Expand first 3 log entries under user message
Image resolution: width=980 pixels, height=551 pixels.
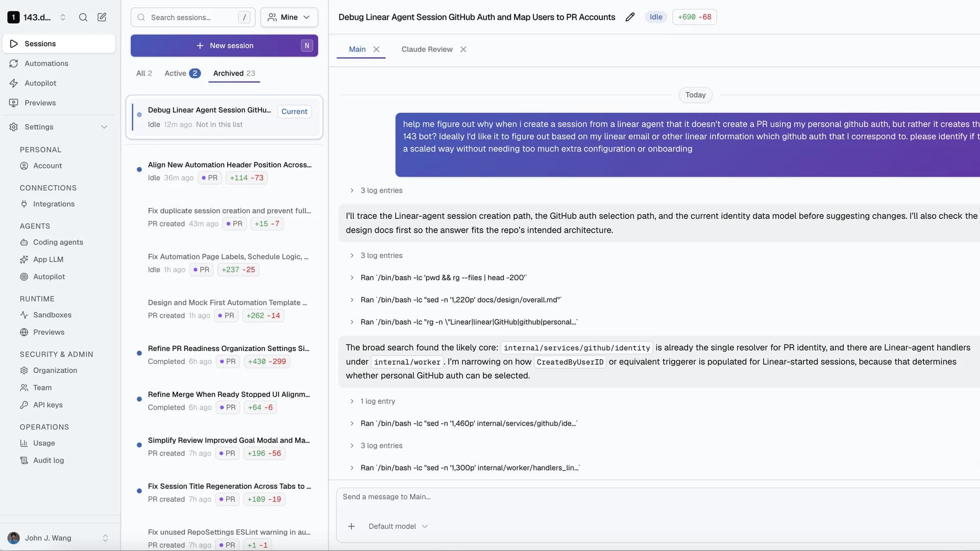(376, 191)
